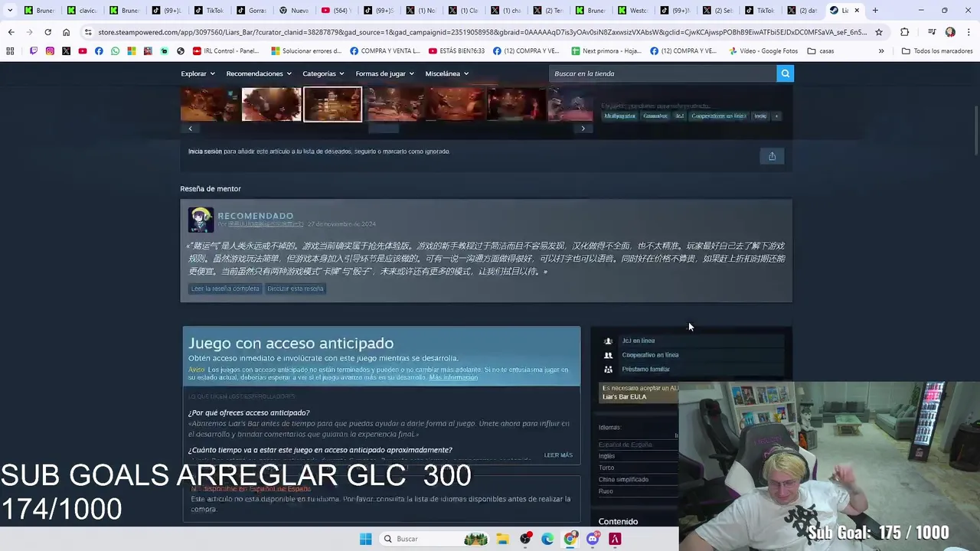Viewport: 980px width, 551px height.
Task: Expand the Miscelánea store menu
Action: click(446, 73)
